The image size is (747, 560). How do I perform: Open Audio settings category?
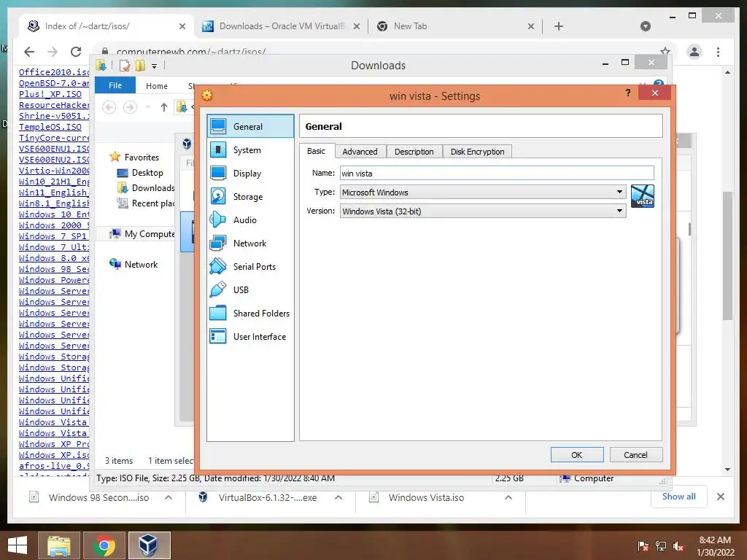pyautogui.click(x=251, y=220)
